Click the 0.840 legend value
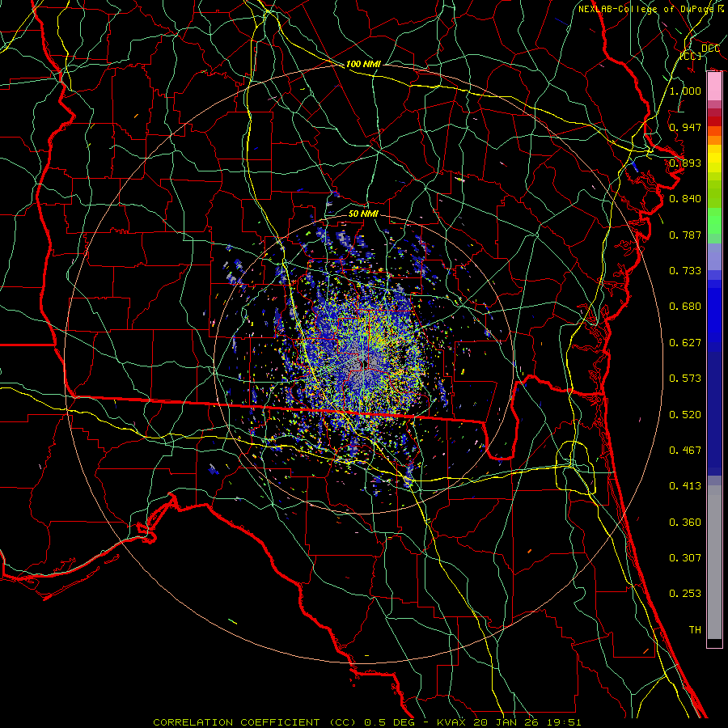Screen dimensions: 728x728 [x=685, y=199]
